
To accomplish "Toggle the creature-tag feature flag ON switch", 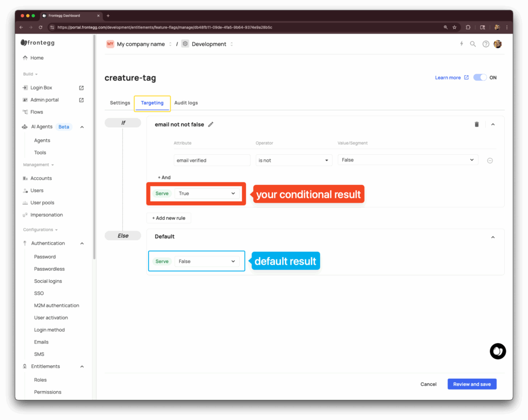I will [480, 77].
